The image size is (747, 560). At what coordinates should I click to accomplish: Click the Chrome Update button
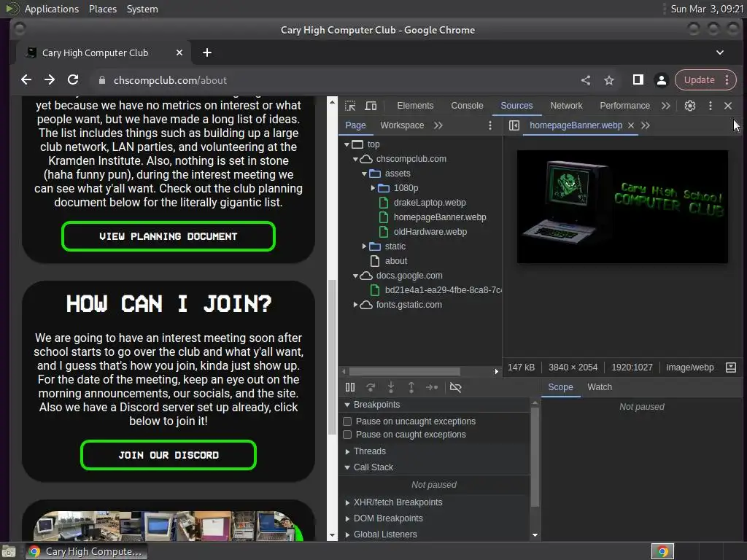tap(699, 80)
